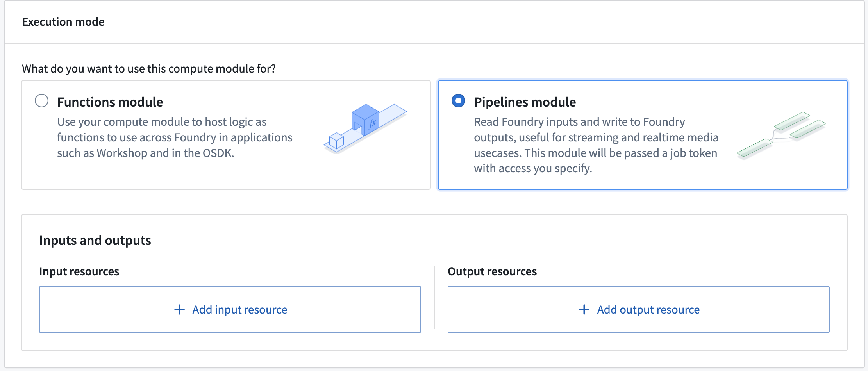868x371 pixels.
Task: Click the small cube in Functions module illustration
Action: [x=336, y=141]
